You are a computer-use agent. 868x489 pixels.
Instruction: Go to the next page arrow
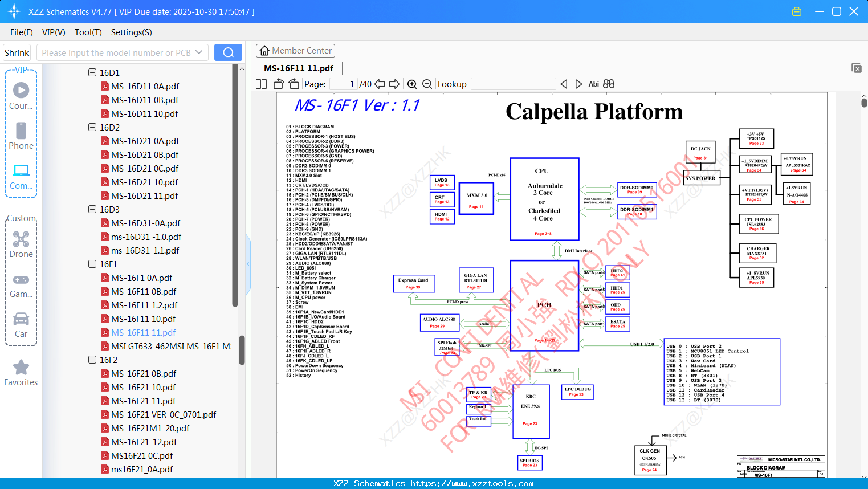tap(394, 84)
